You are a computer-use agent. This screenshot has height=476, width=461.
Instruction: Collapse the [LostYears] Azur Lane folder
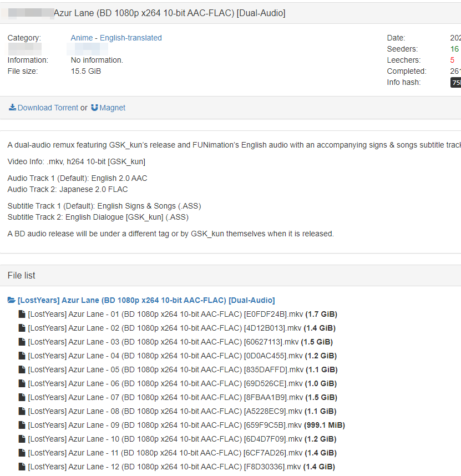(146, 300)
